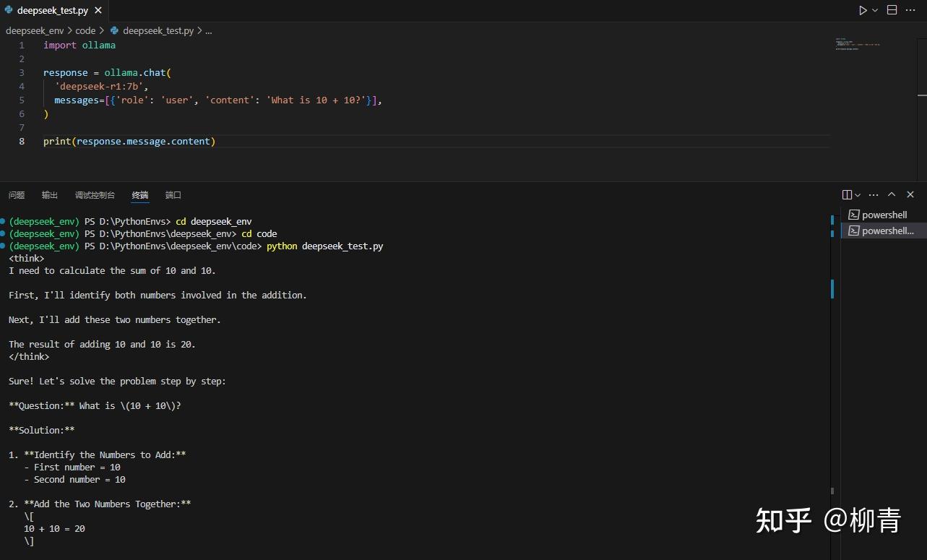Switch to the 输出 panel tab
Screen dimensions: 927x560
click(x=49, y=194)
